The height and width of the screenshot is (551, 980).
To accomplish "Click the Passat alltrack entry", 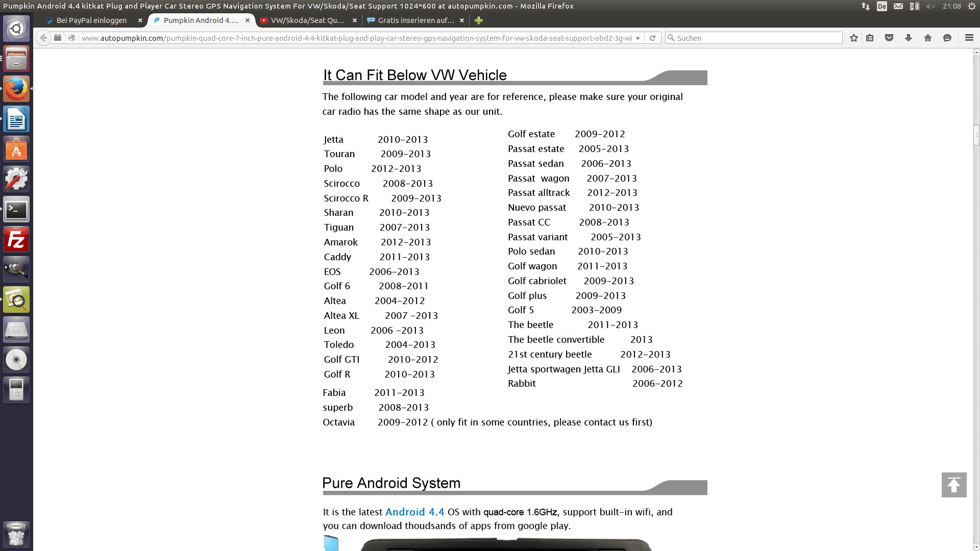I will point(539,192).
